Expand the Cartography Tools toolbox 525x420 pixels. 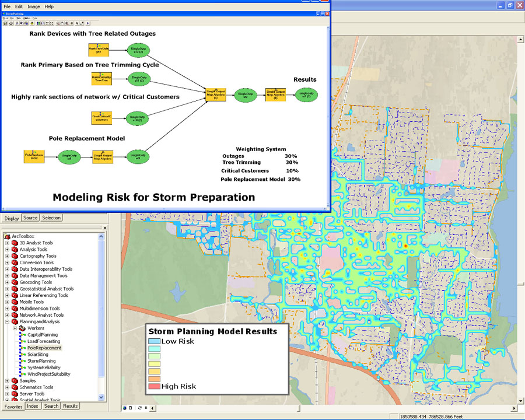(7, 256)
